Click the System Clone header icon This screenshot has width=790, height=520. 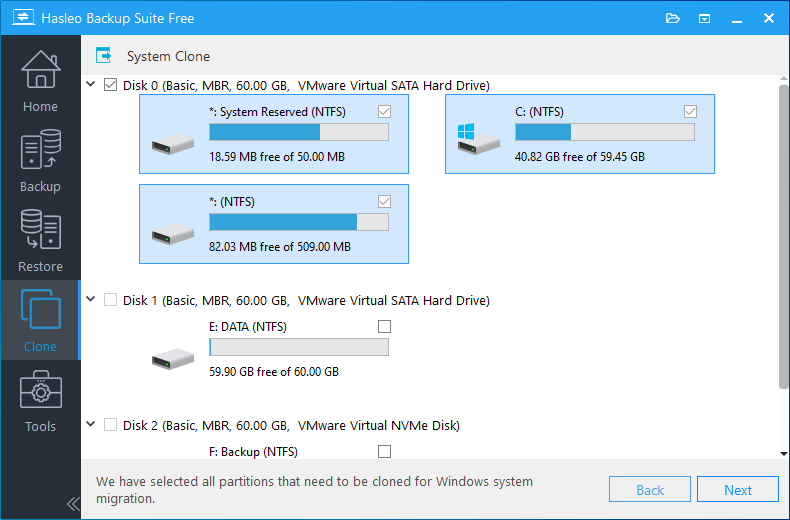tap(104, 55)
